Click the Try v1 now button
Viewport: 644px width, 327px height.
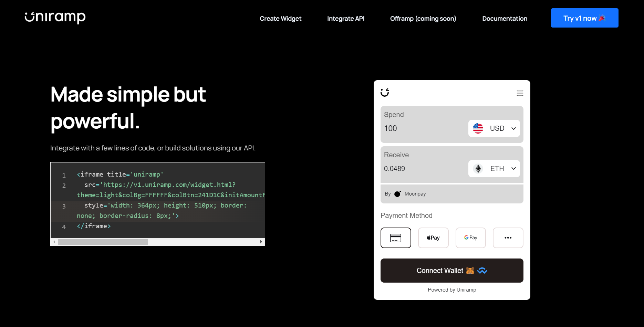coord(584,18)
